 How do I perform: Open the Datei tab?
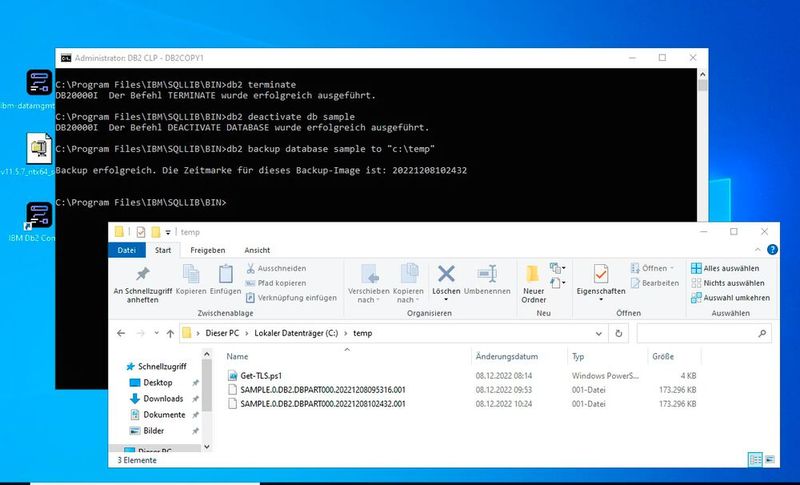[x=127, y=250]
